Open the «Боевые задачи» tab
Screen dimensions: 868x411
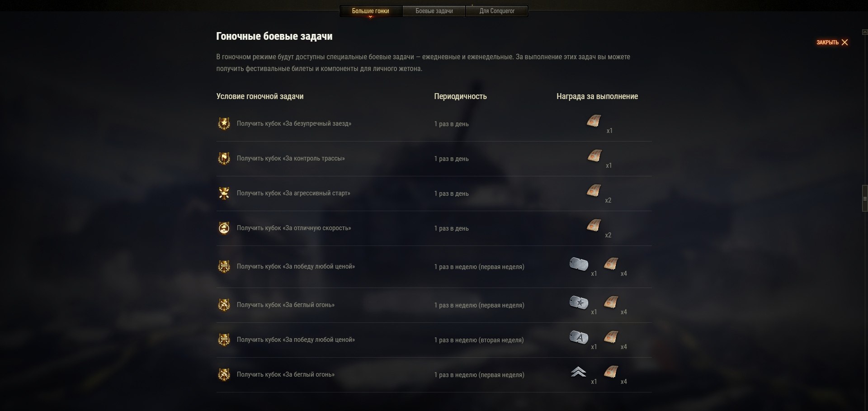pos(434,11)
